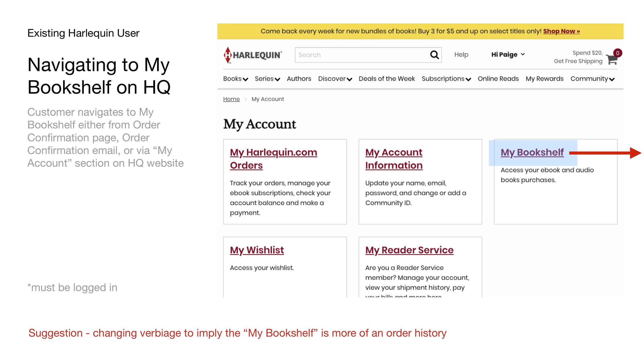Click the search magnifier icon
The height and width of the screenshot is (362, 644).
click(434, 55)
